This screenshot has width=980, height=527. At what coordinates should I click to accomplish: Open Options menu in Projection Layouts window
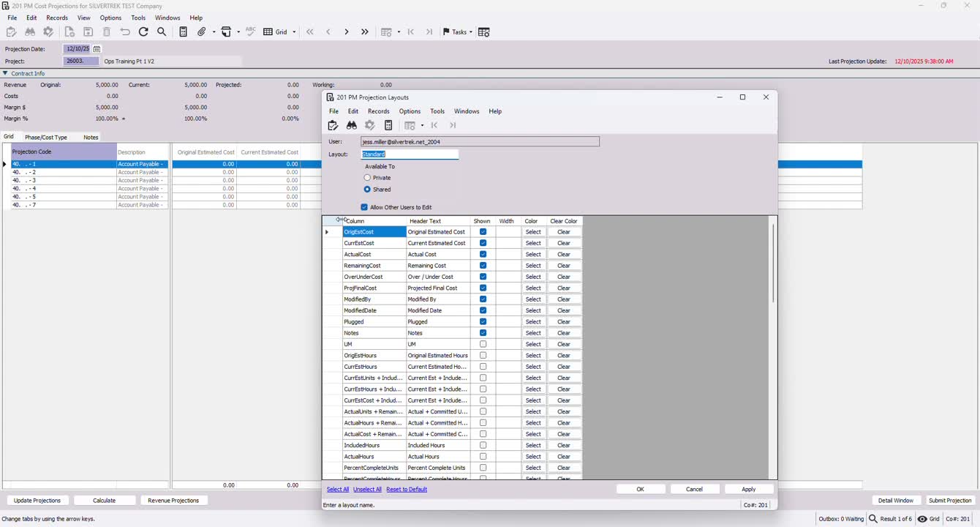[410, 111]
